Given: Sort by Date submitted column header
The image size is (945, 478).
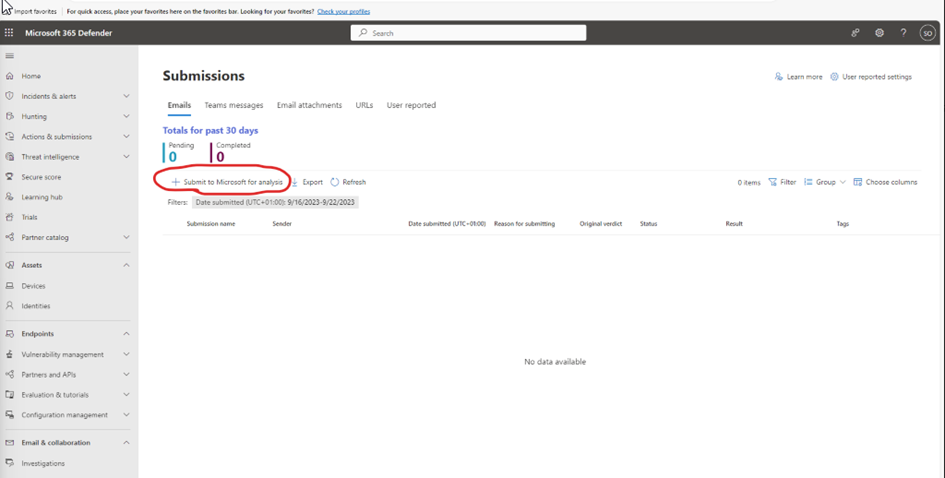Looking at the screenshot, I should pos(447,224).
